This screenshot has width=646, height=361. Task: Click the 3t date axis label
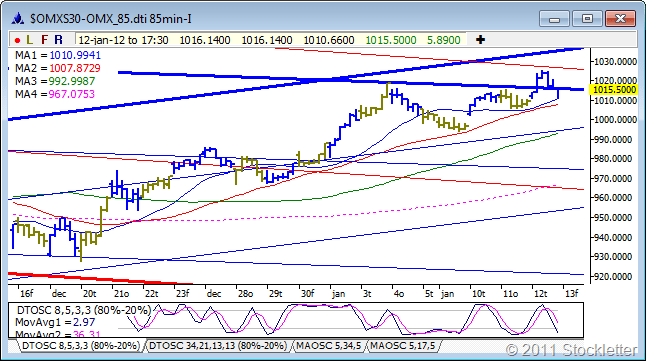[x=367, y=293]
